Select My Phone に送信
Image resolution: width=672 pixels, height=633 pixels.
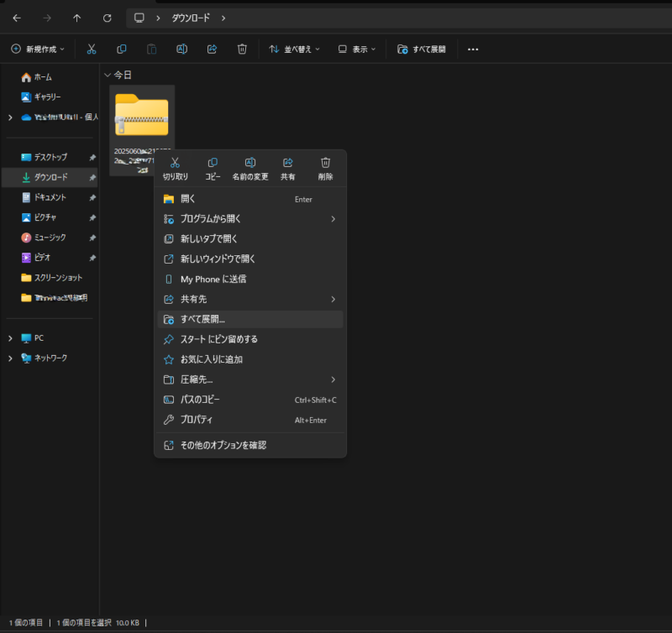pyautogui.click(x=250, y=280)
